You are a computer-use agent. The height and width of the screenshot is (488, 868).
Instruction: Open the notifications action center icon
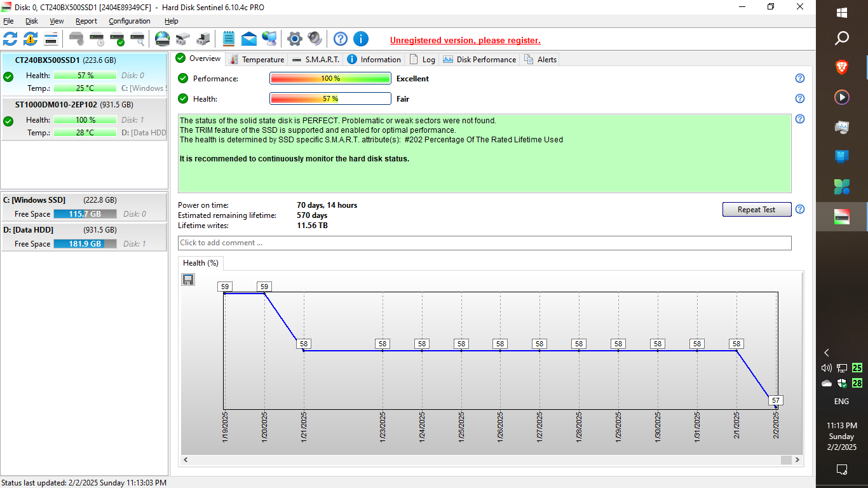click(x=842, y=470)
